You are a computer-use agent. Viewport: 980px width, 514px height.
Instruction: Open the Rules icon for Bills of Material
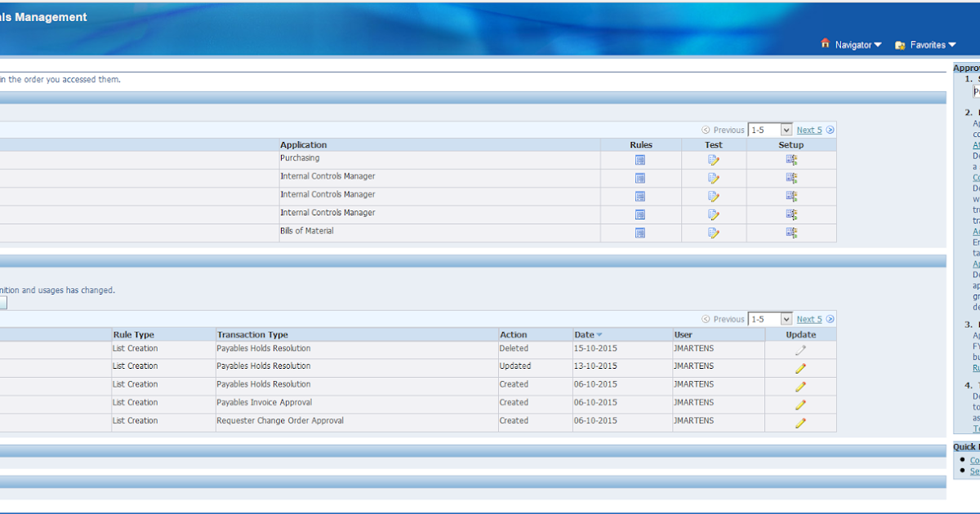(x=640, y=232)
